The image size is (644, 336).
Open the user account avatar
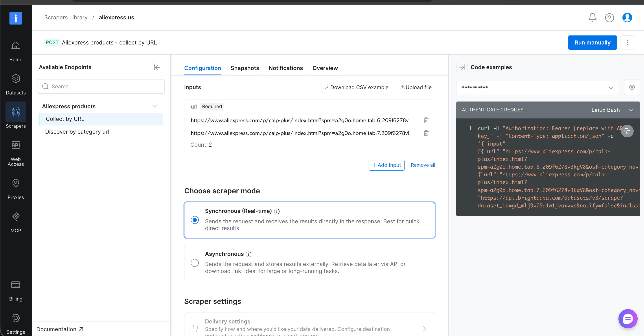coord(627,18)
